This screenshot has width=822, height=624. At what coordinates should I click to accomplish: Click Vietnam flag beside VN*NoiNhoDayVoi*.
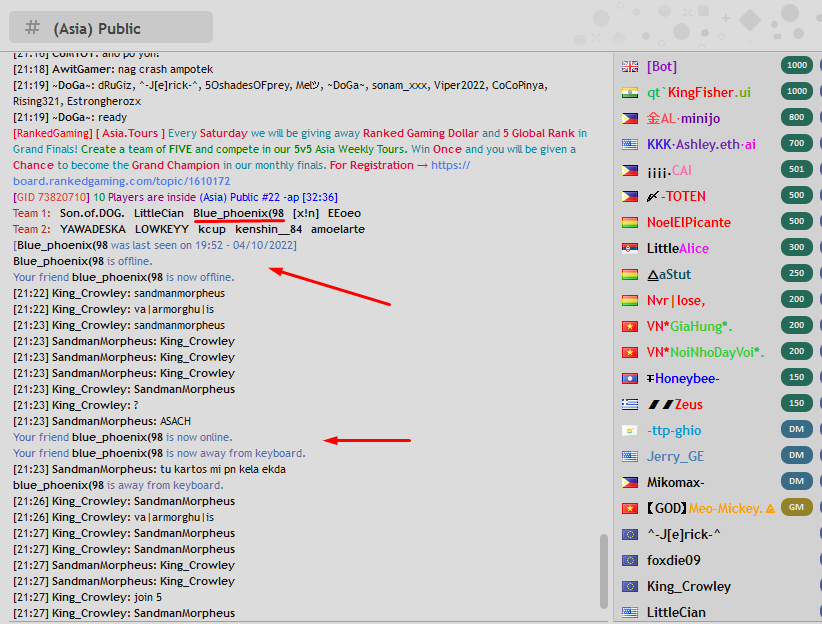(x=630, y=352)
